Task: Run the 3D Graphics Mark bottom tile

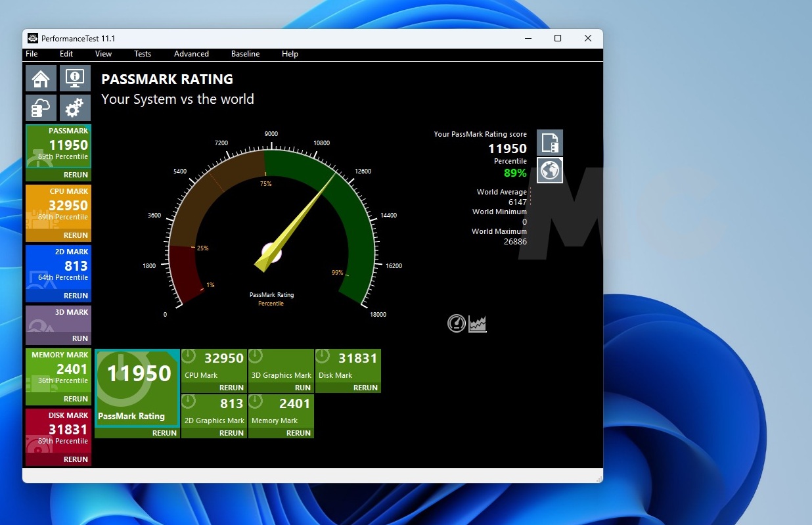Action: (x=303, y=388)
